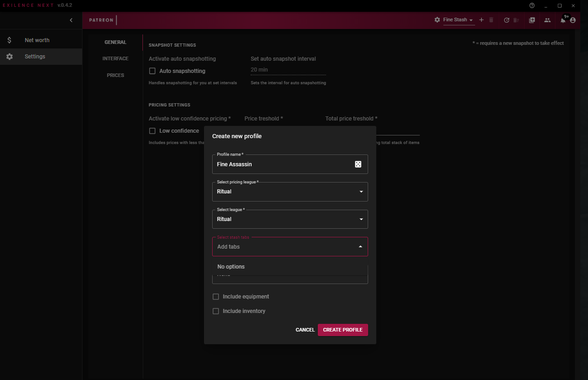Open the groups people icon
Image resolution: width=588 pixels, height=380 pixels.
pyautogui.click(x=547, y=20)
